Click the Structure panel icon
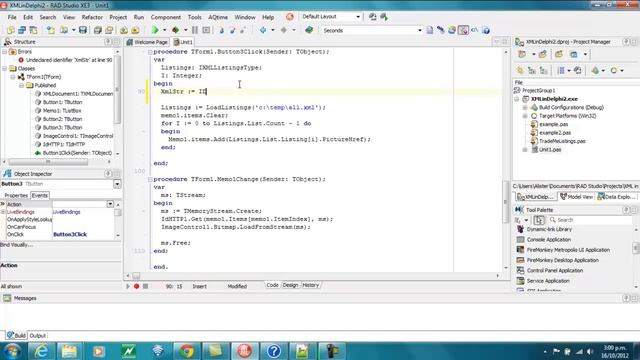 pyautogui.click(x=7, y=42)
